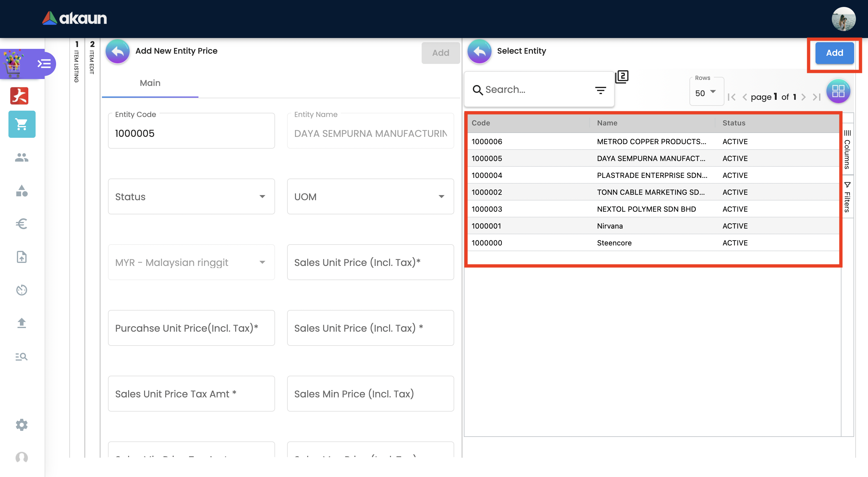Screen dimensions: 868x477
Task: Click the Entity Code input field
Action: tap(191, 133)
